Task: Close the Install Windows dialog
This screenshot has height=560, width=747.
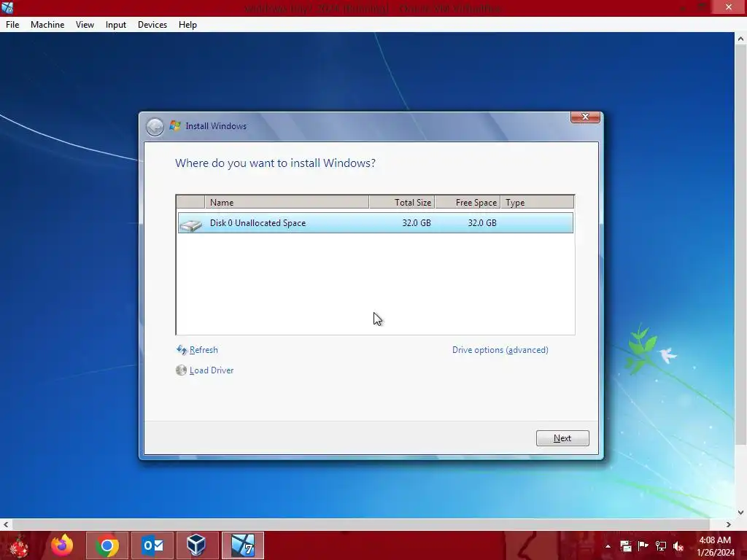Action: click(x=585, y=117)
